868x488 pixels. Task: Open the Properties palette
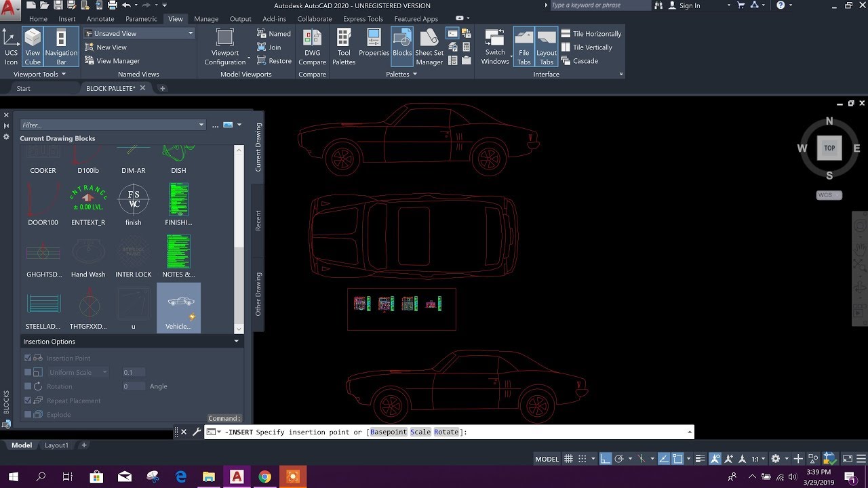coord(374,43)
